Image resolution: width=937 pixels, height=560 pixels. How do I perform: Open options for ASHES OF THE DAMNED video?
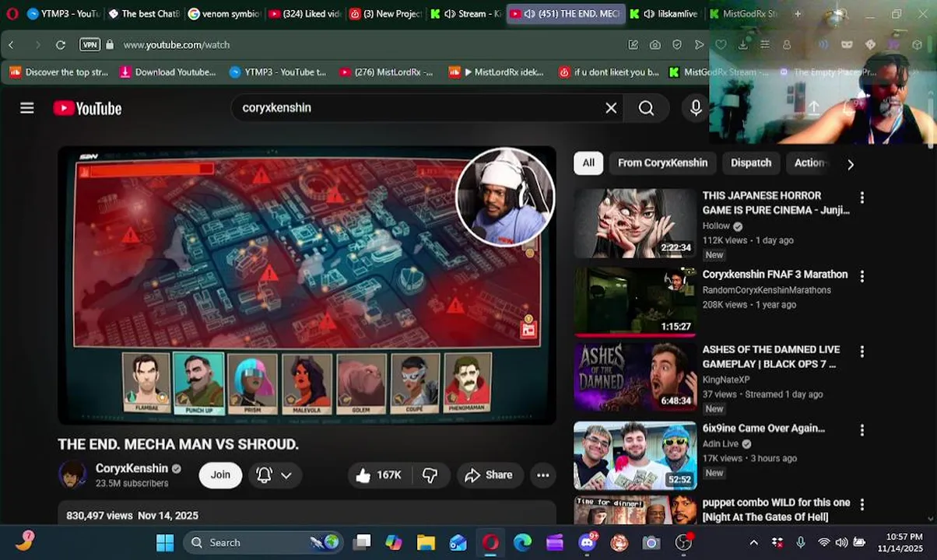pyautogui.click(x=862, y=352)
